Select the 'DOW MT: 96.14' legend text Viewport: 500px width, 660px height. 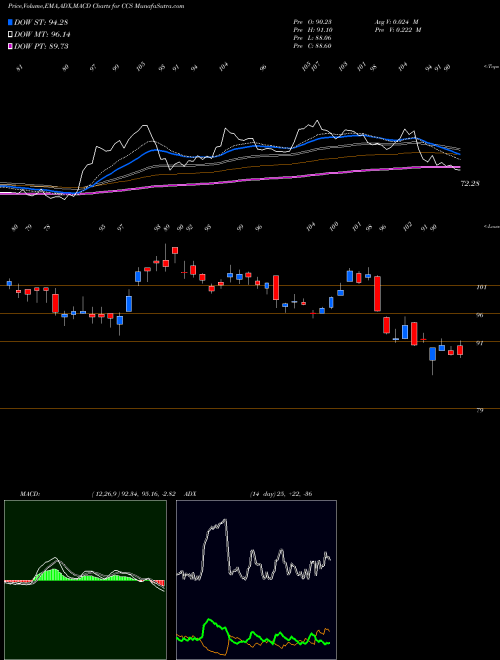tap(42, 35)
